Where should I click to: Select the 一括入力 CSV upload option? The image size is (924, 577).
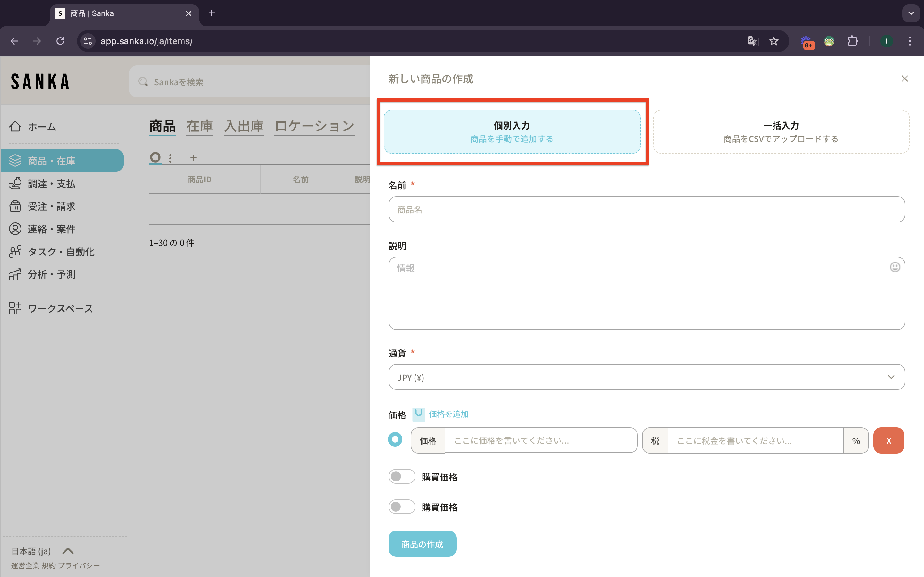click(x=781, y=132)
